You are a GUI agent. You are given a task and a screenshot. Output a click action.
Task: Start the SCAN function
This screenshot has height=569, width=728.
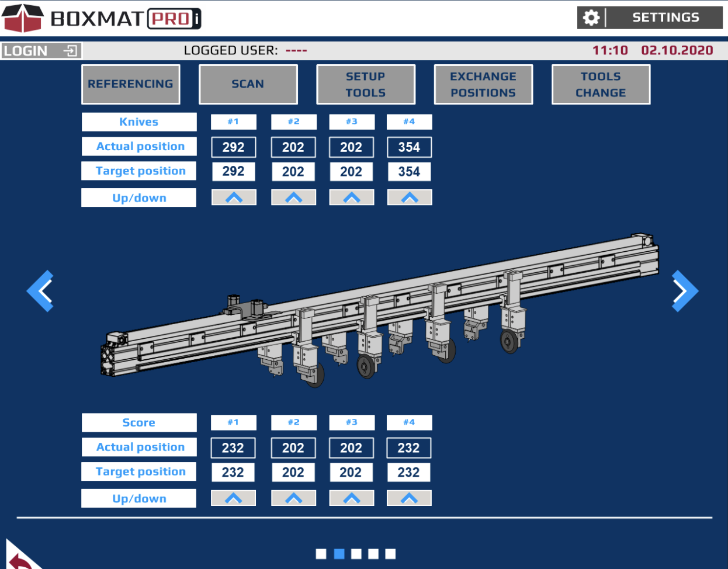(x=248, y=84)
